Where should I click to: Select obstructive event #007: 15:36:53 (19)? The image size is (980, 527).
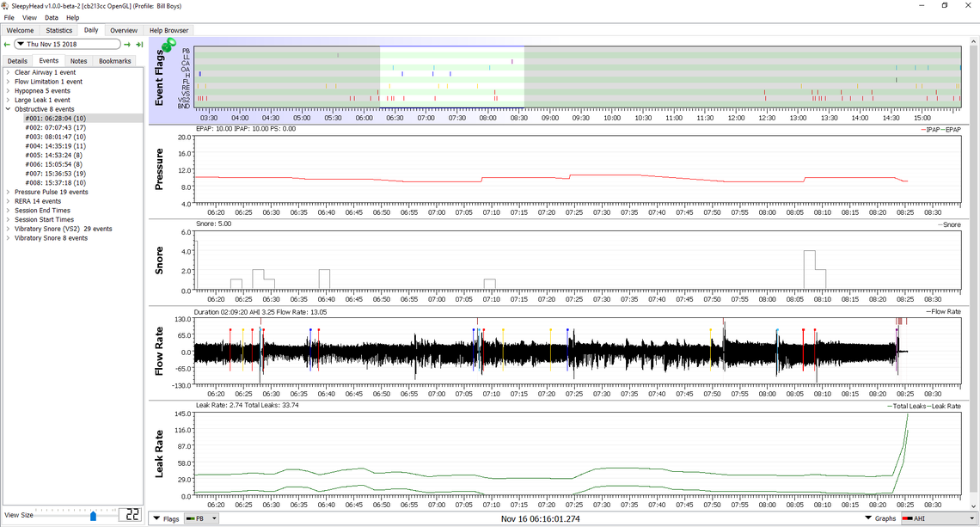(x=56, y=174)
